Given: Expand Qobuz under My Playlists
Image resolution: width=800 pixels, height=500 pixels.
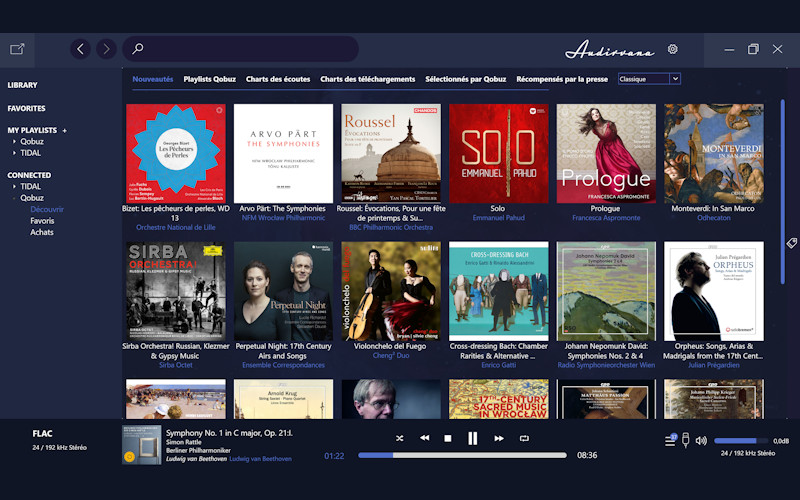Looking at the screenshot, I should click(x=14, y=142).
